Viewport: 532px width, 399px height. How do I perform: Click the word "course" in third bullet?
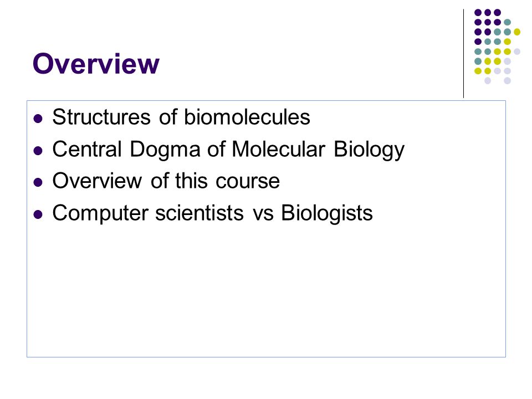point(248,182)
